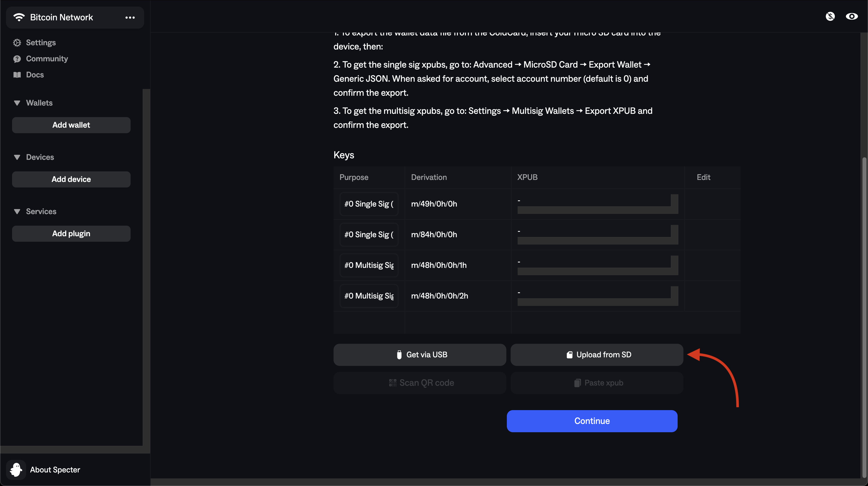Toggle the fiat price display icon
The height and width of the screenshot is (486, 868).
pyautogui.click(x=830, y=16)
